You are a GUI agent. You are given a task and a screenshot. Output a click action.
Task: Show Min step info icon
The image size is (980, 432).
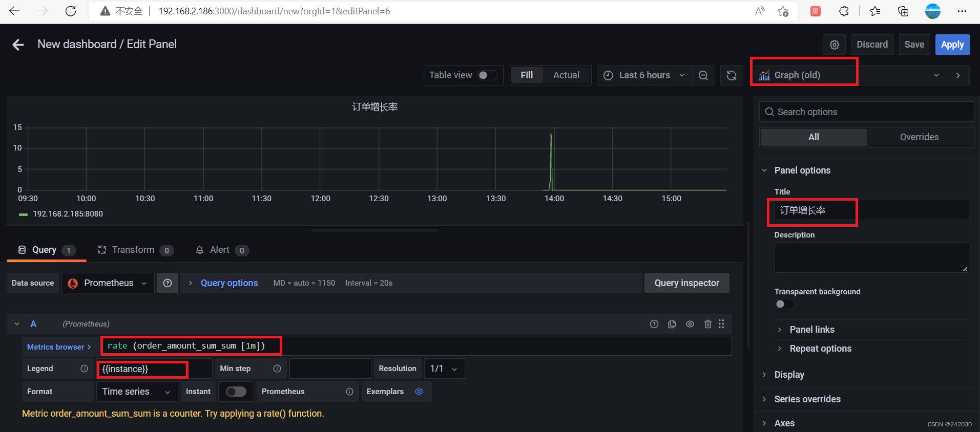pos(277,369)
